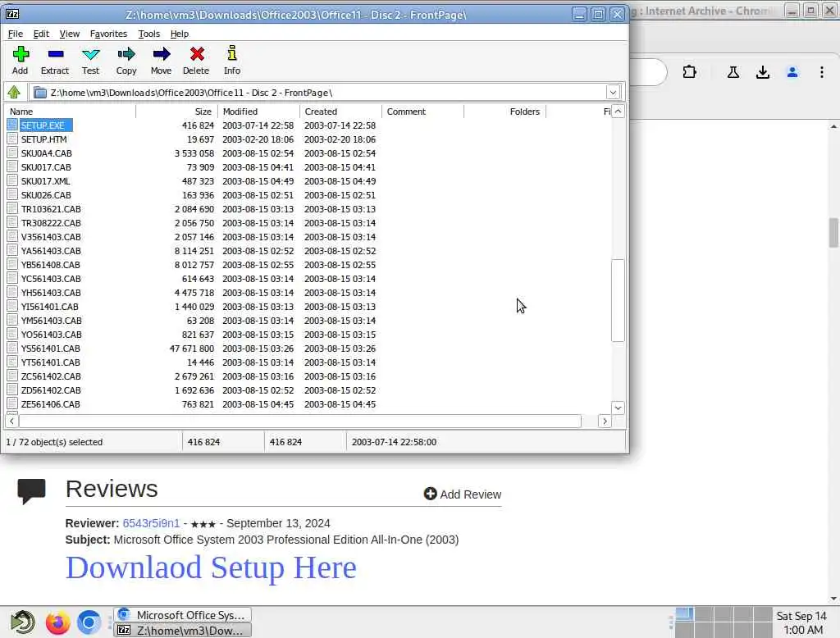Viewport: 840px width, 638px height.
Task: Click the Folders column header
Action: 504,112
